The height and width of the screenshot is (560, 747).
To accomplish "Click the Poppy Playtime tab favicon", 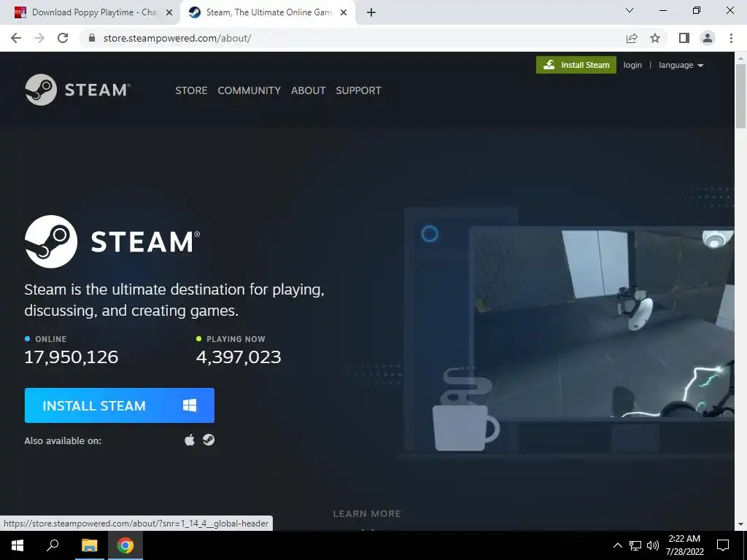I will coord(20,12).
